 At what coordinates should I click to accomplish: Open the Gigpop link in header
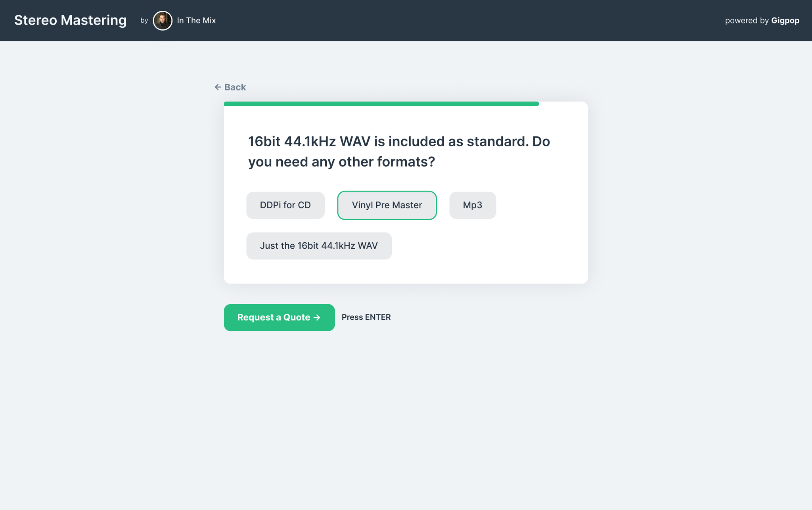(x=785, y=21)
